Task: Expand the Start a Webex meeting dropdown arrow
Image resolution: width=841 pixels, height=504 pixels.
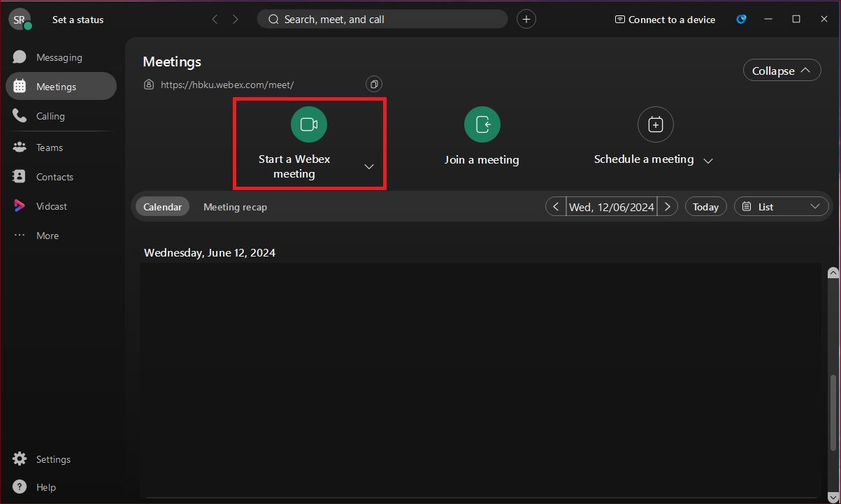Action: [x=369, y=166]
